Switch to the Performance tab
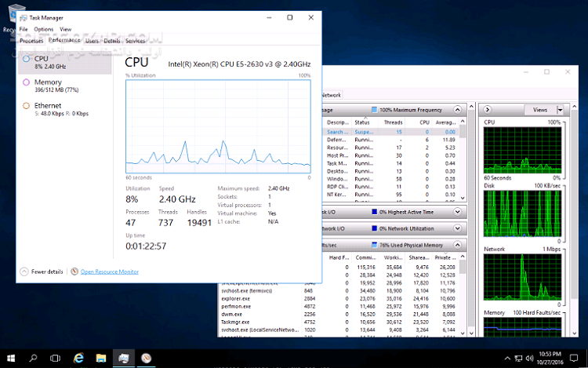The width and height of the screenshot is (588, 368). 64,40
